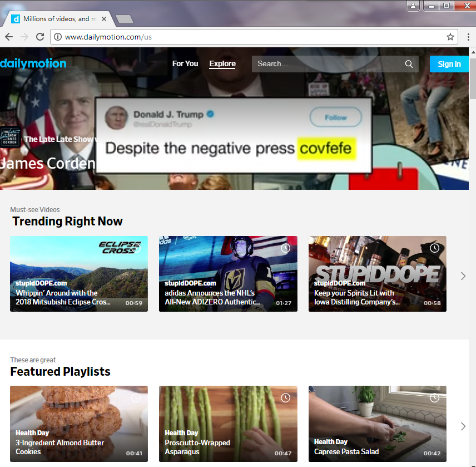This screenshot has width=476, height=467.
Task: Click the Sign in button
Action: click(449, 64)
